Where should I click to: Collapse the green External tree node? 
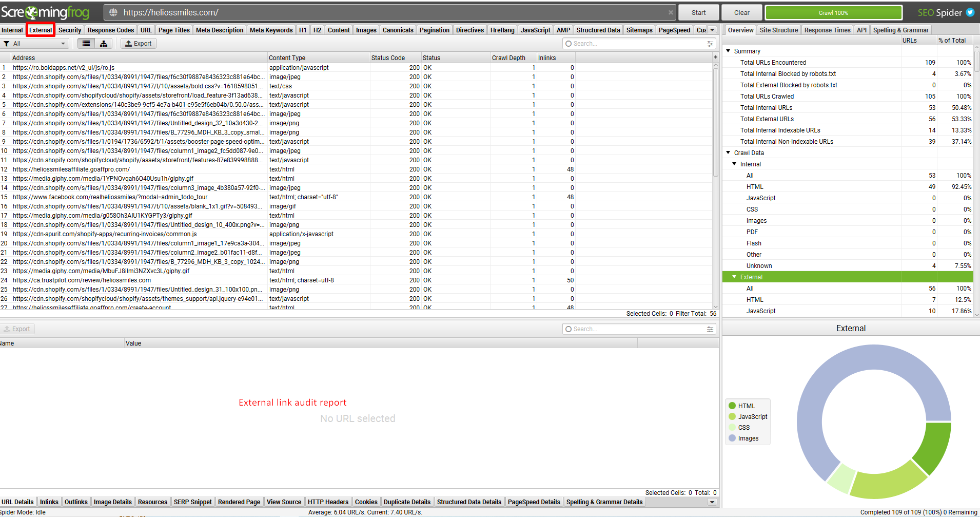pyautogui.click(x=734, y=277)
